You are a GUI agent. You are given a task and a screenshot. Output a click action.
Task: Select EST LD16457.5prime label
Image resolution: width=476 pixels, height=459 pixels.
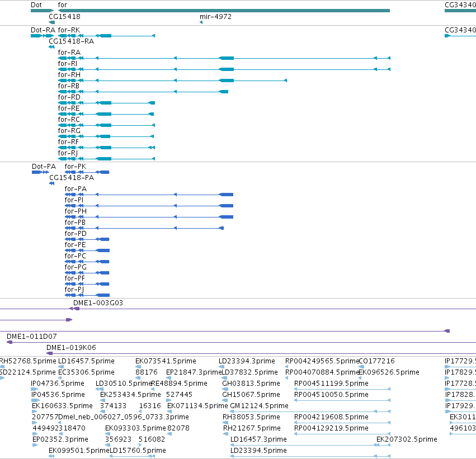pos(86,361)
